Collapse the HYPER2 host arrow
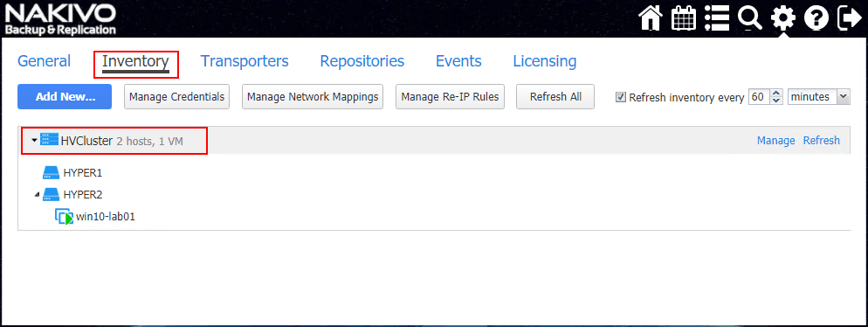Image resolution: width=868 pixels, height=327 pixels. point(37,194)
